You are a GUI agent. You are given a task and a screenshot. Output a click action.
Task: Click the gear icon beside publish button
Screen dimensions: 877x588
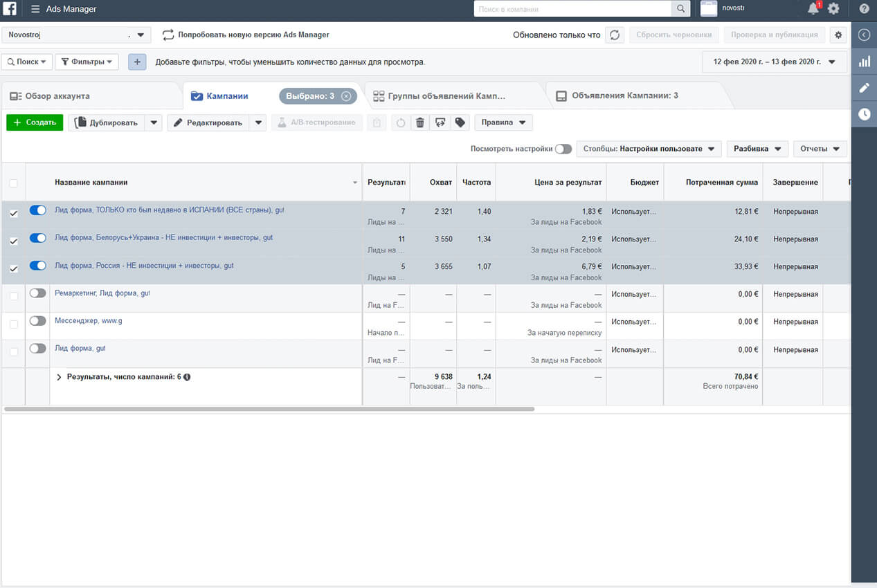[x=839, y=35]
